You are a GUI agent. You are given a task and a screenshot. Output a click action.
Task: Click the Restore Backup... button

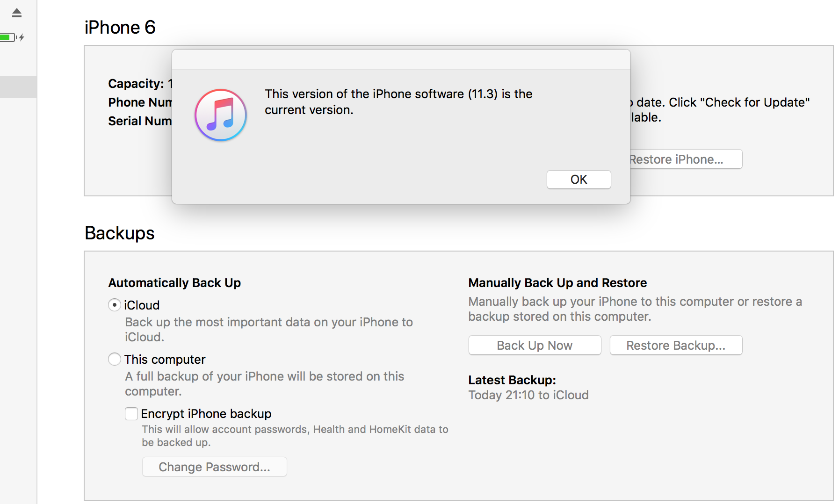pyautogui.click(x=676, y=346)
